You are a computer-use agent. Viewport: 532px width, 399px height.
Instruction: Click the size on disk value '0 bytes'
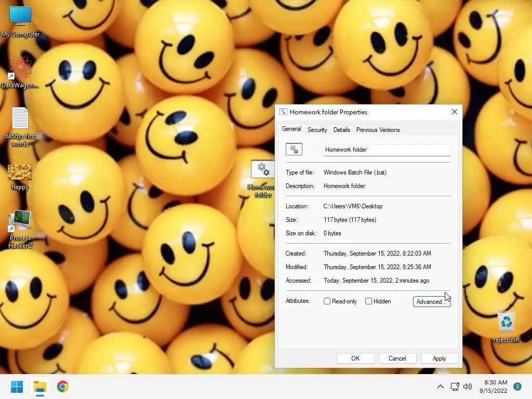coord(332,233)
